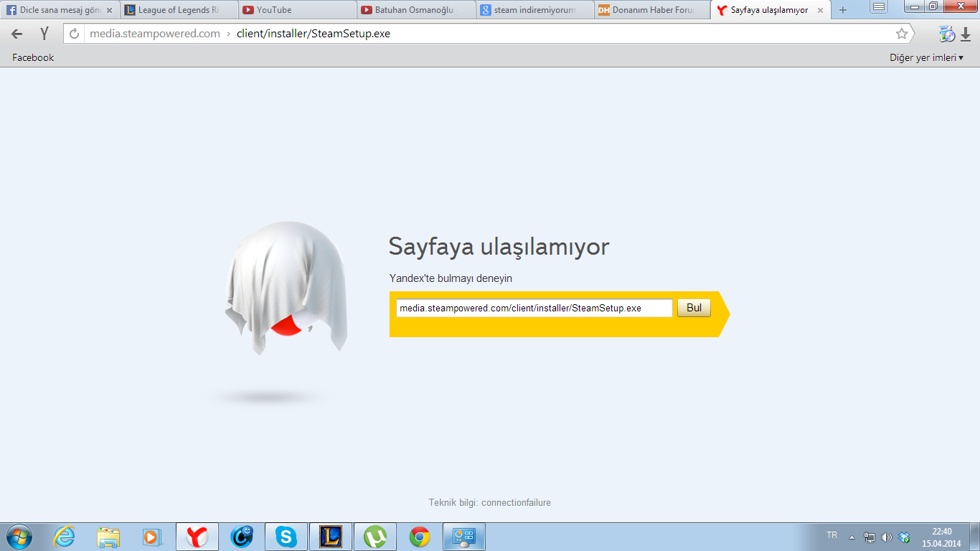This screenshot has width=980, height=551.
Task: Click Yandex Browser taskbar icon
Action: 197,537
